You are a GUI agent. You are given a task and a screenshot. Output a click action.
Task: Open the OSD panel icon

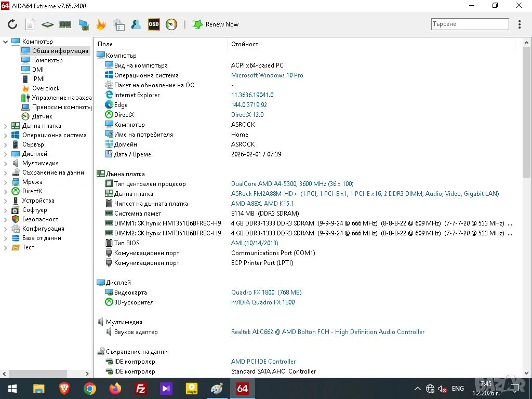click(154, 24)
